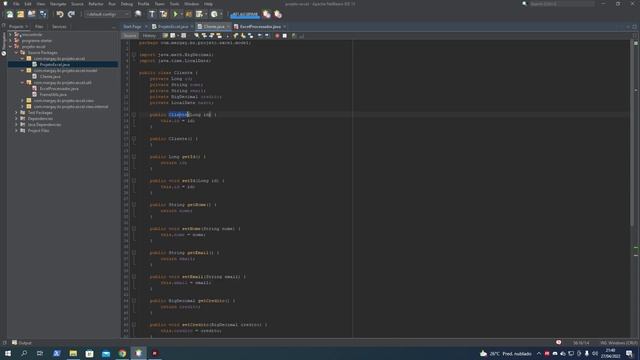The width and height of the screenshot is (640, 360).
Task: Click the Debug Project icon
Action: click(189, 14)
